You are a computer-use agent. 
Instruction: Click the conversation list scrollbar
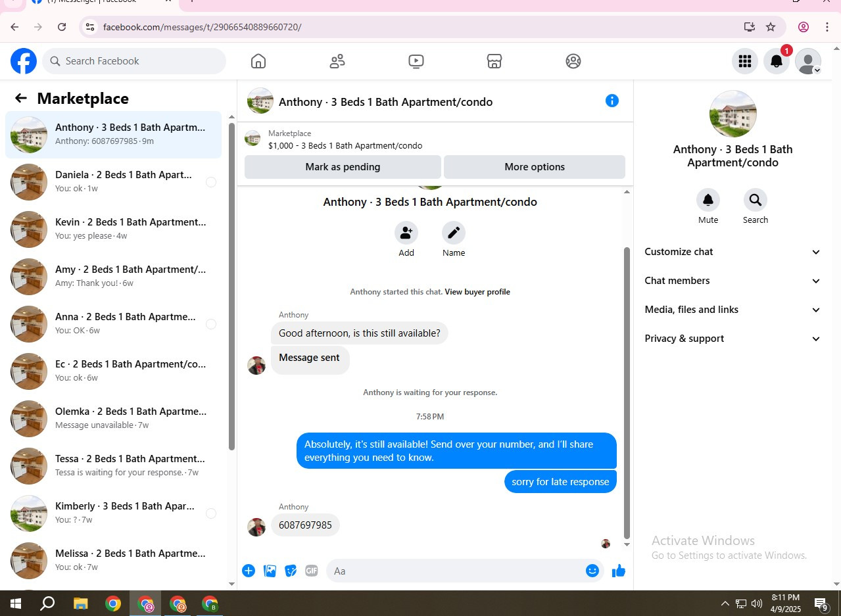[x=231, y=286]
